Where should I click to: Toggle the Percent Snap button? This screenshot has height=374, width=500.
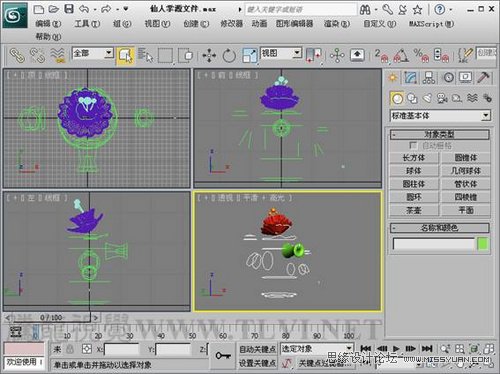coord(421,56)
